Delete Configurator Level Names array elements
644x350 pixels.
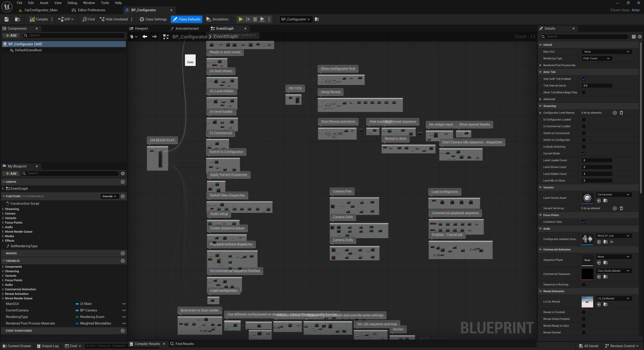621,113
